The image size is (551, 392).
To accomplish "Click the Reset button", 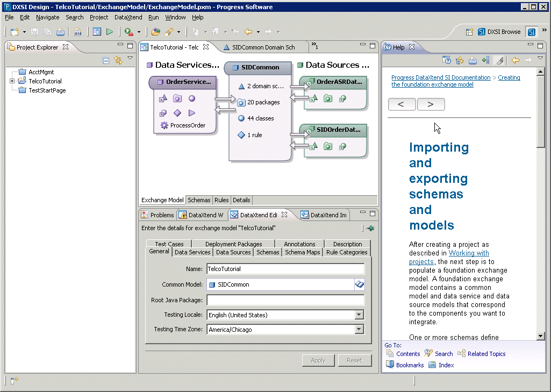I will tap(355, 360).
